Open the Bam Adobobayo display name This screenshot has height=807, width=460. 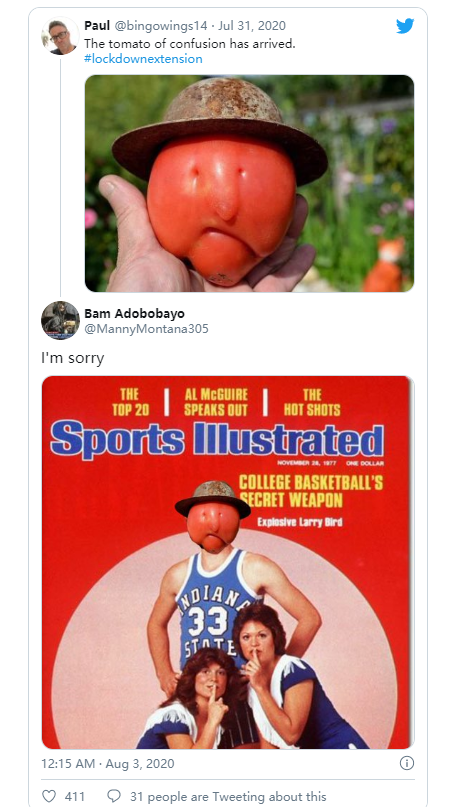pyautogui.click(x=134, y=313)
